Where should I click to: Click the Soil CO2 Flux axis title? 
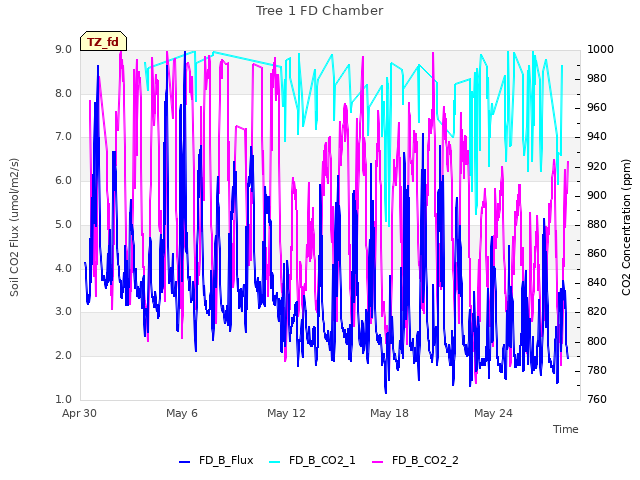pyautogui.click(x=14, y=227)
